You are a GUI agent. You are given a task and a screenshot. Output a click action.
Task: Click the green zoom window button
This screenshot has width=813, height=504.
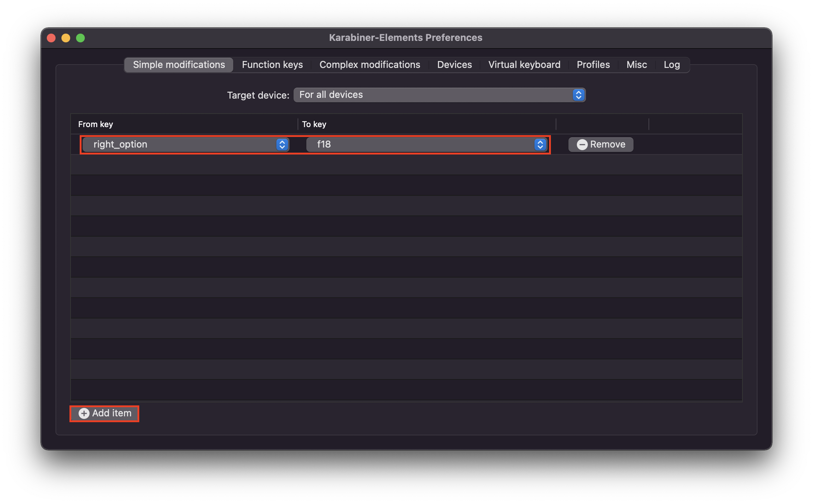pyautogui.click(x=80, y=38)
